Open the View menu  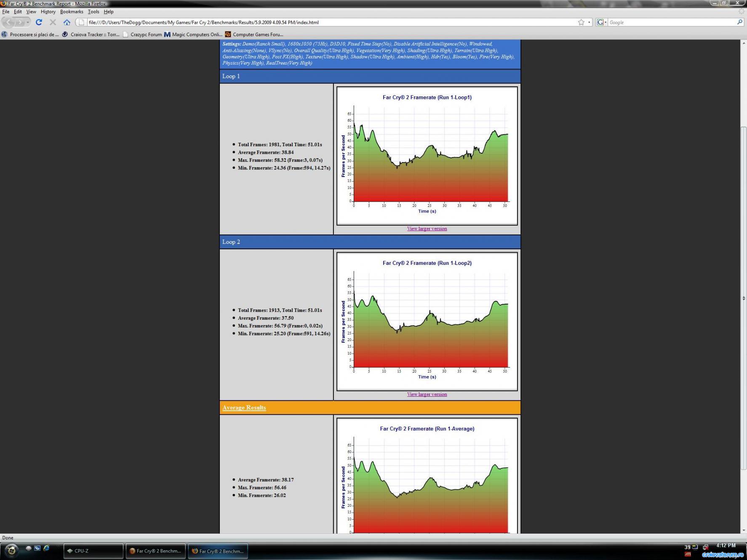coord(31,12)
